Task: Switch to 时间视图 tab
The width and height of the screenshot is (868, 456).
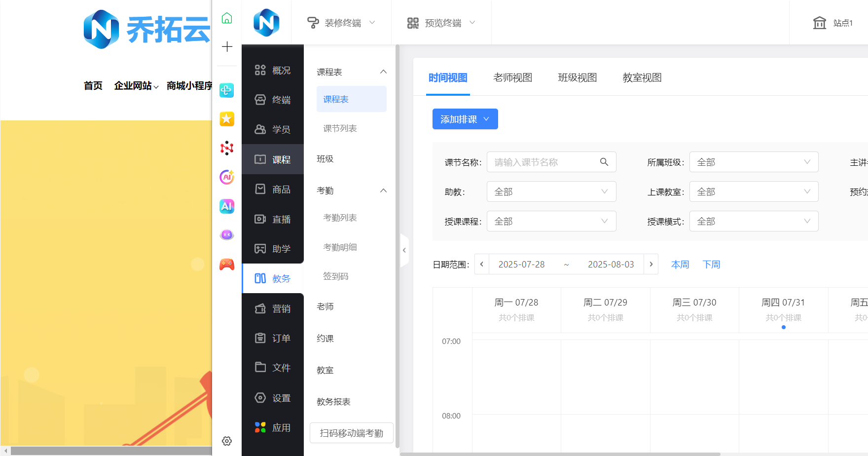Action: click(448, 77)
